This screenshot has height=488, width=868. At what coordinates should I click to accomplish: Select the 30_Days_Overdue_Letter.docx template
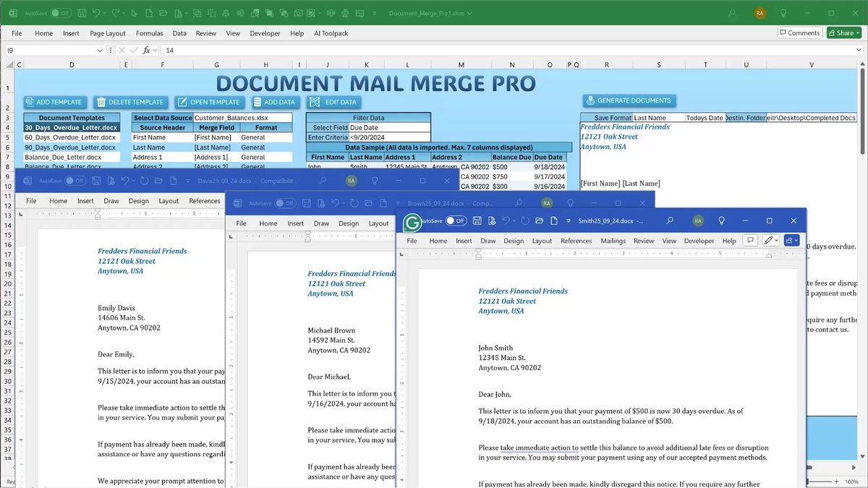click(x=72, y=127)
